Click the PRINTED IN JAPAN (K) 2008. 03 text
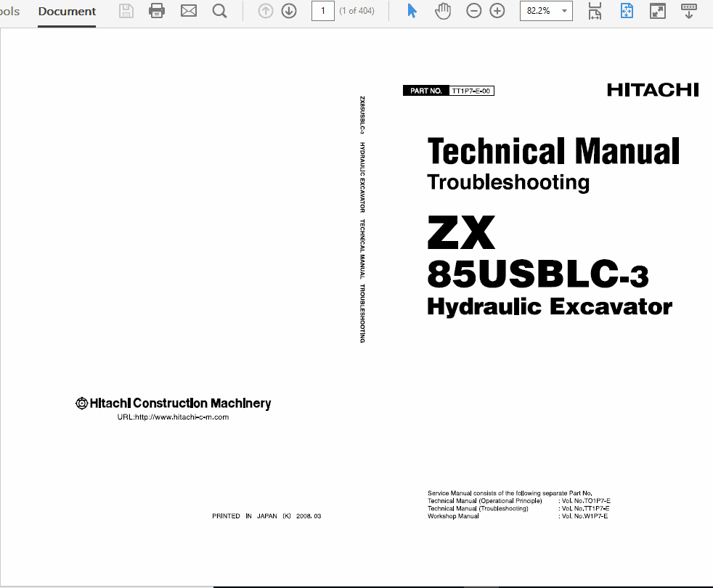Viewport: 713px width, 588px height. (x=266, y=516)
